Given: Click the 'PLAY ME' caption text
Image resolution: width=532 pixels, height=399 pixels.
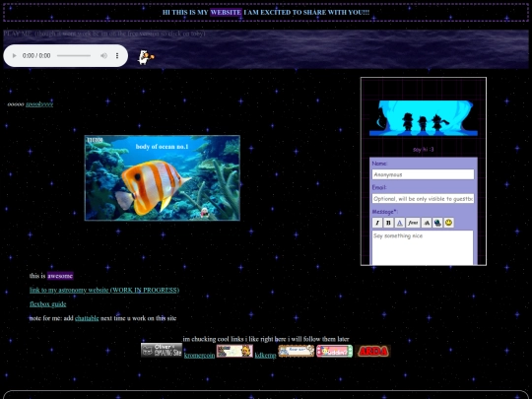Looking at the screenshot, I should tap(104, 33).
